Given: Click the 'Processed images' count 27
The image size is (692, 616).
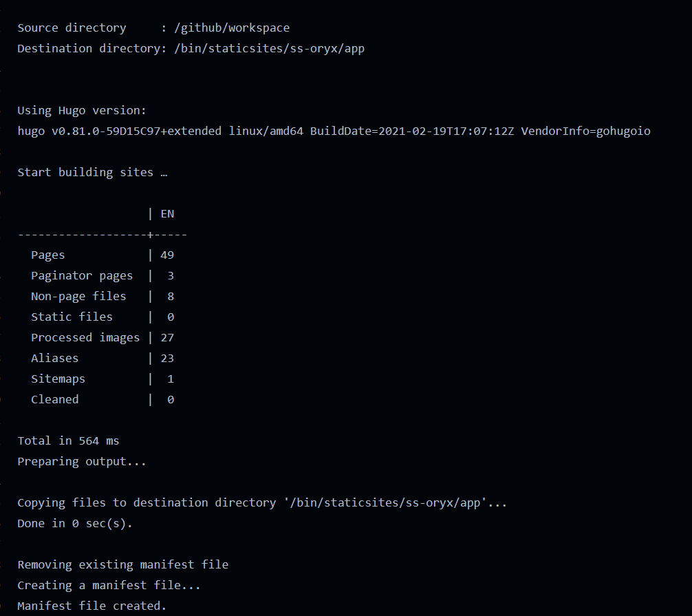Looking at the screenshot, I should point(167,338).
